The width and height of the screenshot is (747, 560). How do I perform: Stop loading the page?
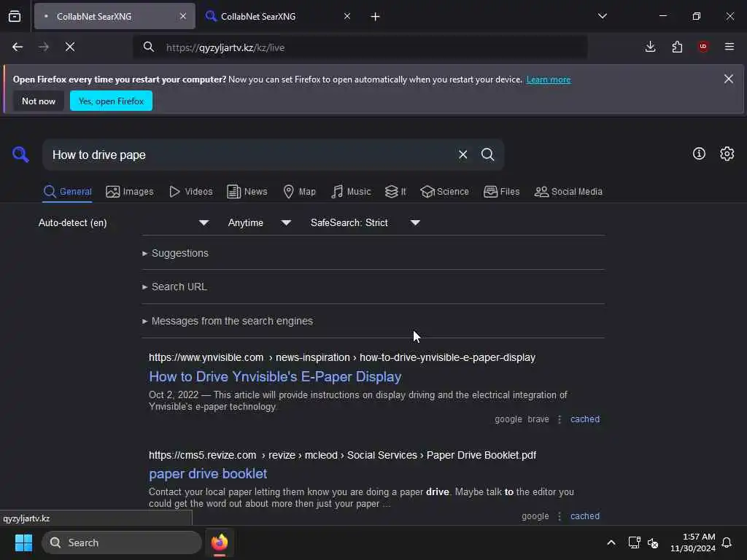[x=70, y=47]
